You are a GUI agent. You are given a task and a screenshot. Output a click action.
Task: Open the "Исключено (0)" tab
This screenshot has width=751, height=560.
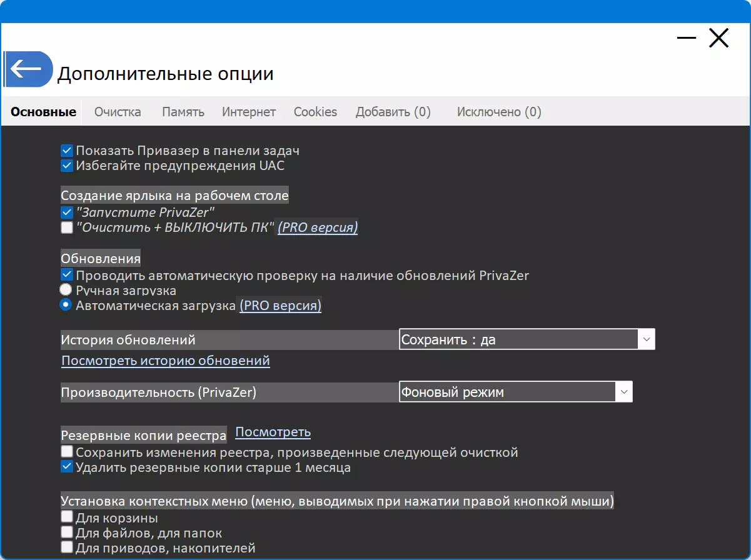coord(499,112)
